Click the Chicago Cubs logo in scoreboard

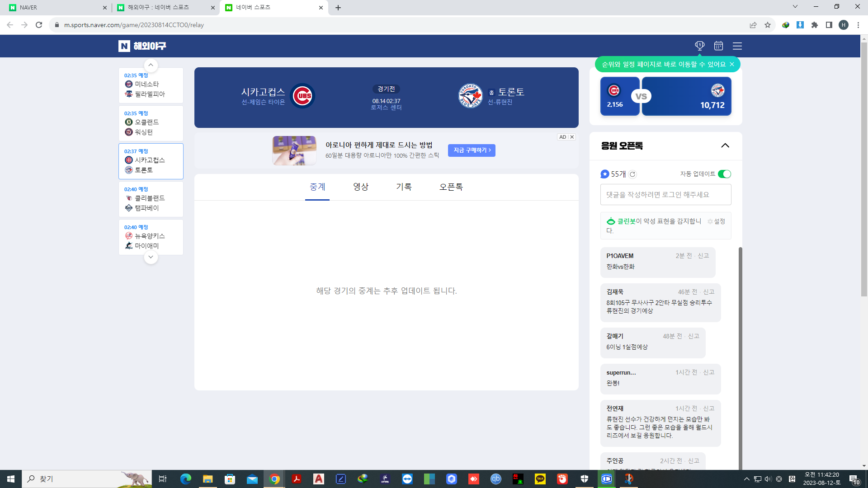click(302, 96)
